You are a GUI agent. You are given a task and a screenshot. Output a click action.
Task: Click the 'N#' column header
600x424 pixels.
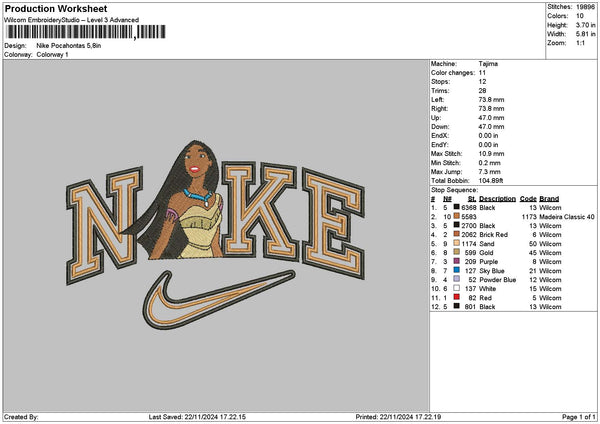pyautogui.click(x=447, y=199)
